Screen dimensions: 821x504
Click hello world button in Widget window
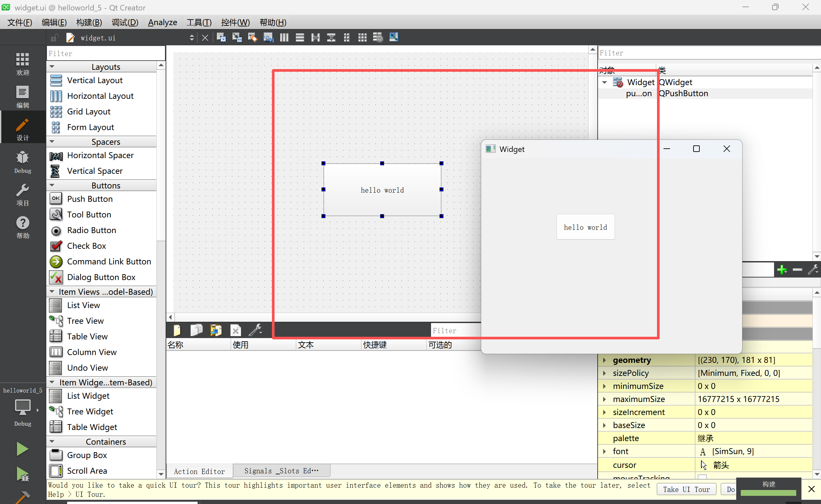tap(585, 227)
